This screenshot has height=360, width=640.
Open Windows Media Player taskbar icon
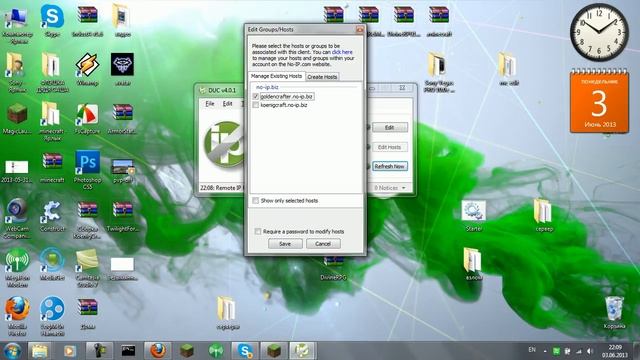click(x=69, y=351)
